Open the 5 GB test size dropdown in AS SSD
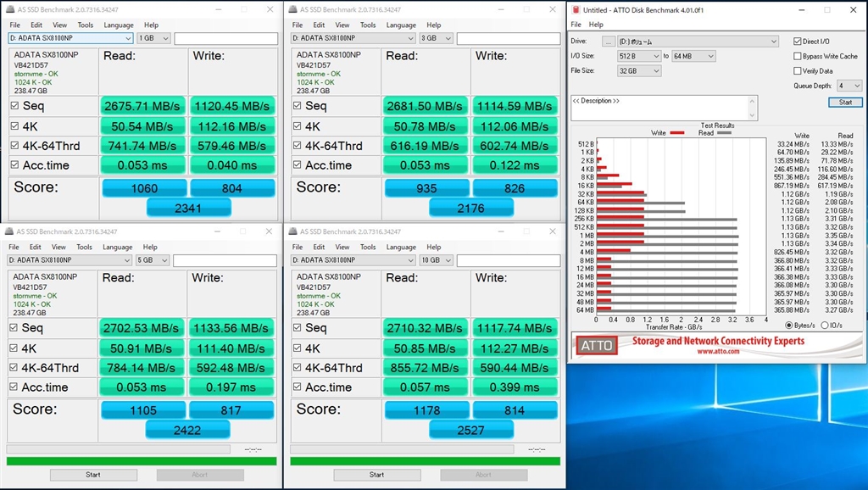This screenshot has height=490, width=868. click(153, 260)
